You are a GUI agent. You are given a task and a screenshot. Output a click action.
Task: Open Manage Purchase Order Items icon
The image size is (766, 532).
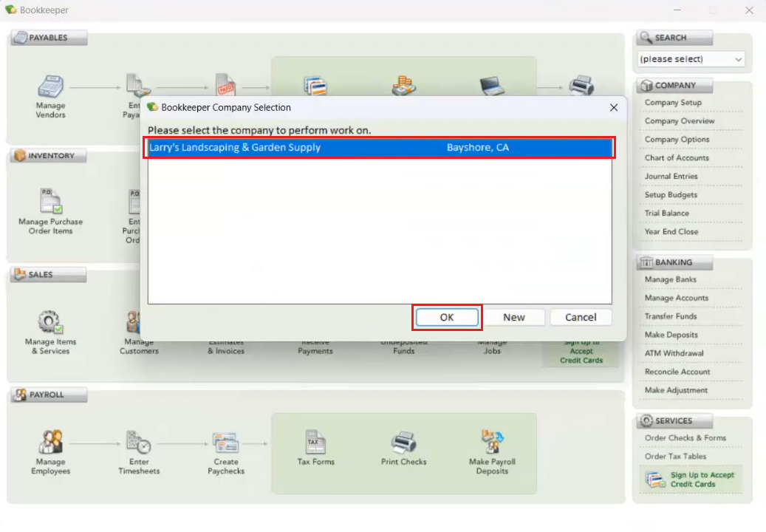tap(50, 201)
